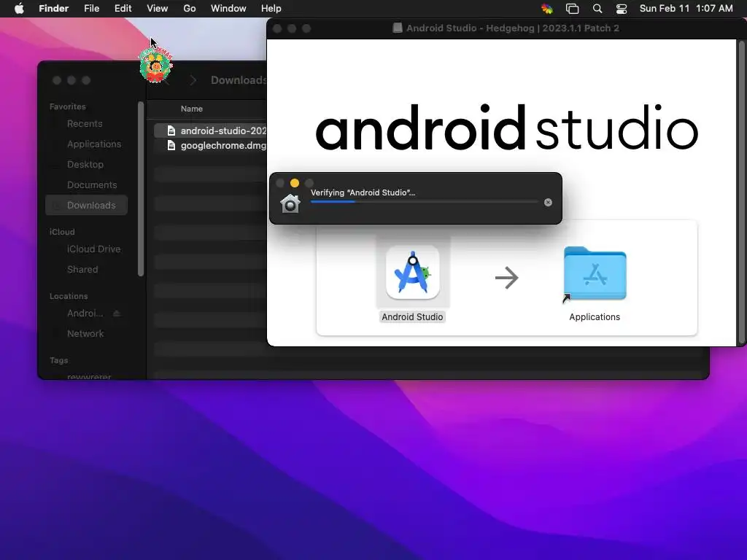Open Recents in Finder sidebar

(85, 124)
